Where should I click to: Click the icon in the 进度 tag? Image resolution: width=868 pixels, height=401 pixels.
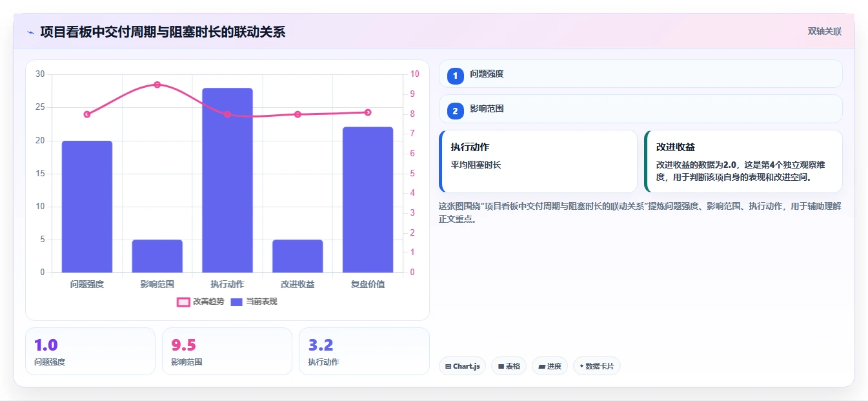pos(541,367)
